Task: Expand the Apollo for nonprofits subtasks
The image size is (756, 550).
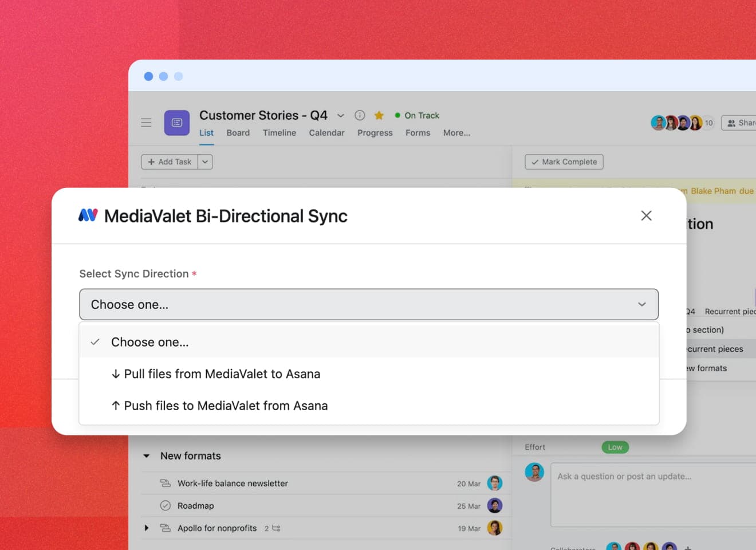Action: [147, 528]
